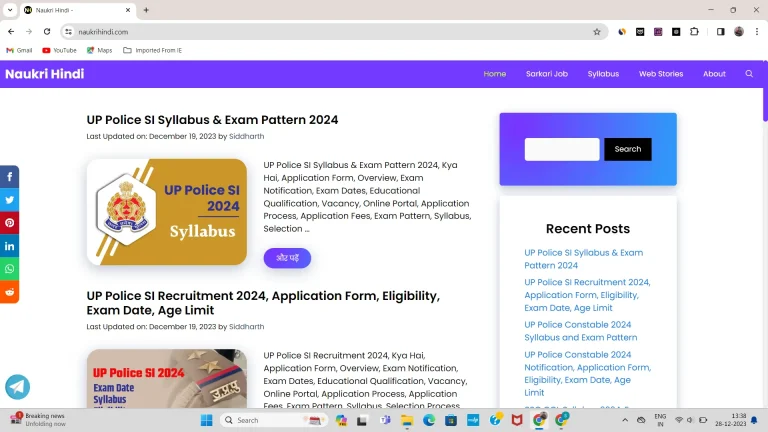
Task: Open the Imported From IE bookmarks folder
Action: coord(152,50)
